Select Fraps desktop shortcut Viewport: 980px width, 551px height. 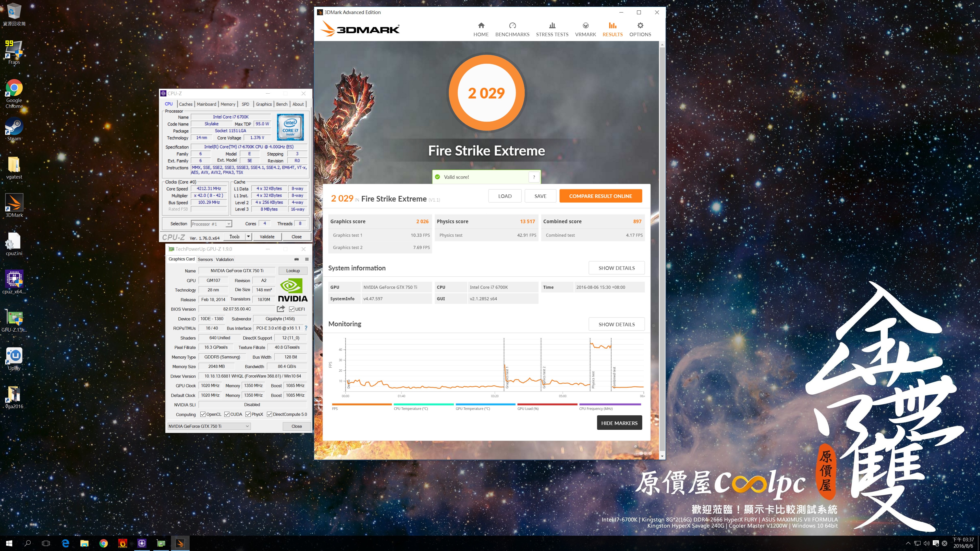point(14,53)
